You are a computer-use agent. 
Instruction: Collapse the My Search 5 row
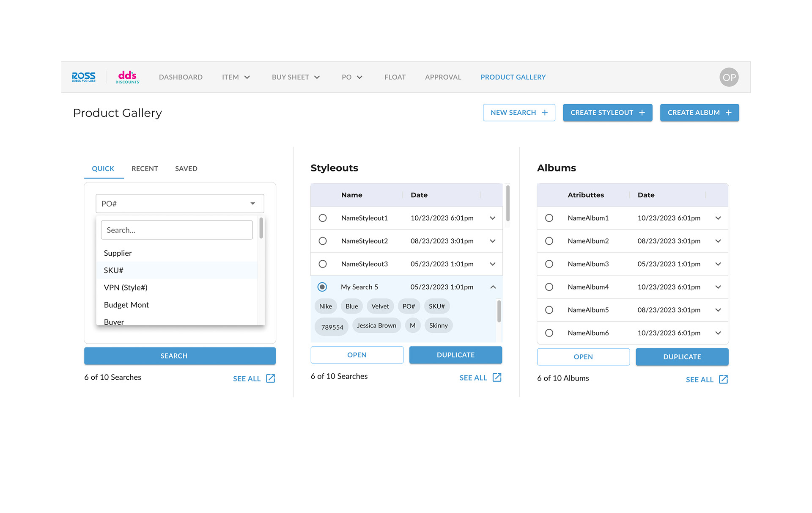[493, 287]
